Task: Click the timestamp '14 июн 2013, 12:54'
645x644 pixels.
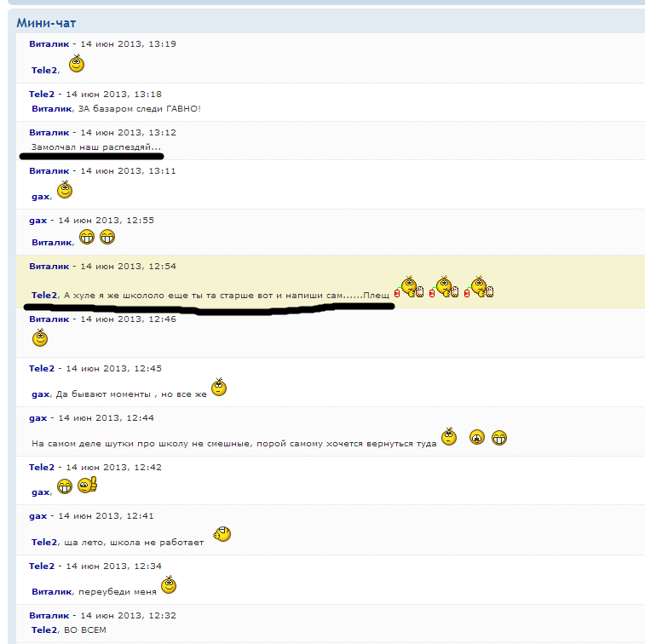Action: (129, 266)
